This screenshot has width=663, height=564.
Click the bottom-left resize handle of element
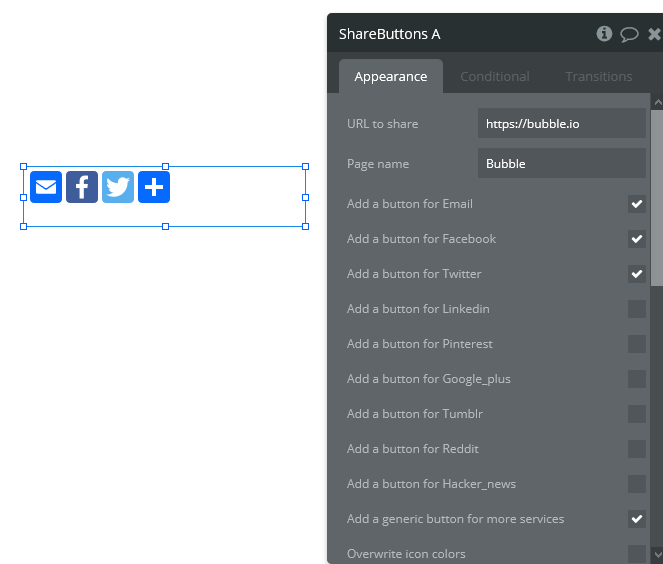click(24, 227)
